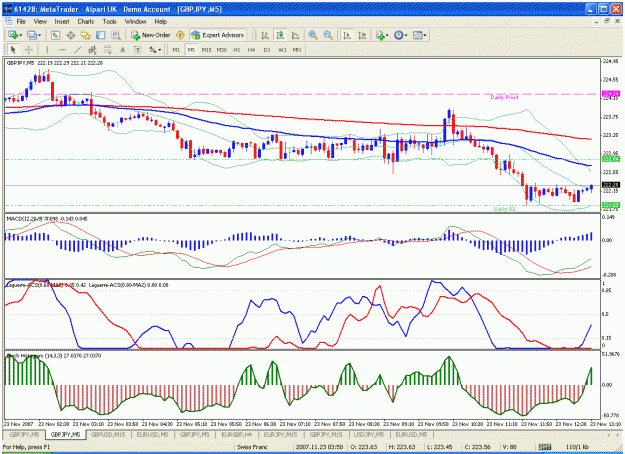Toggle the Terminal window icon
This screenshot has height=454, width=625.
click(x=100, y=35)
